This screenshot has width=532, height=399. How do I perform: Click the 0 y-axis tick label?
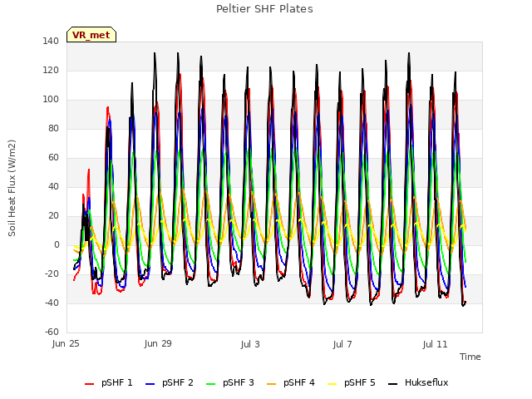point(57,244)
